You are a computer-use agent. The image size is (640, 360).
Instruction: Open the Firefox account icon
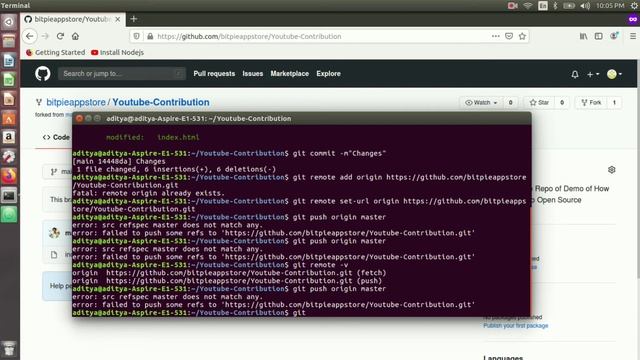pyautogui.click(x=614, y=36)
